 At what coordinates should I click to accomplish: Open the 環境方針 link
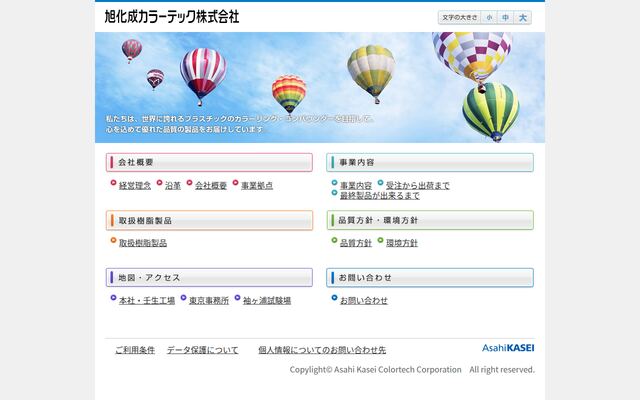click(x=402, y=243)
